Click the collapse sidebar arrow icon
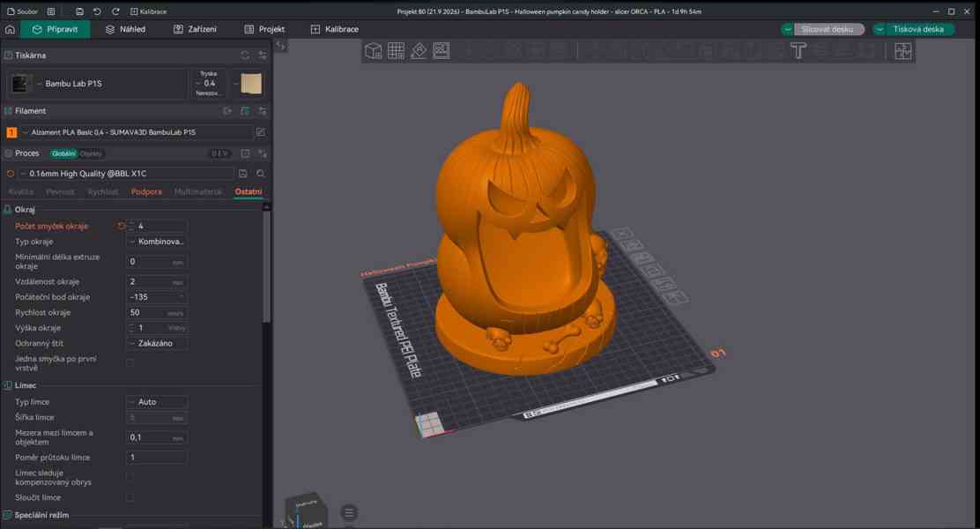 [x=280, y=46]
